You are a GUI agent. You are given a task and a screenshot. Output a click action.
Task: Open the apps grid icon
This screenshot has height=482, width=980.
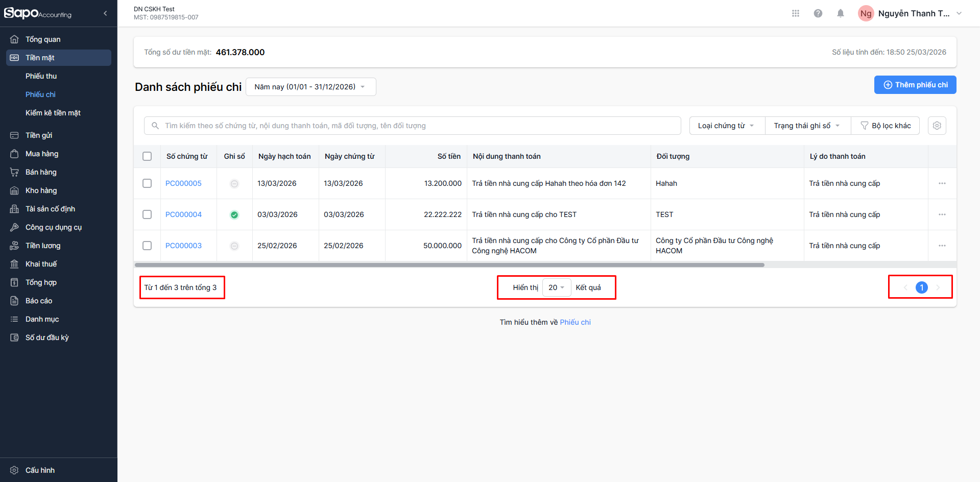coord(795,13)
